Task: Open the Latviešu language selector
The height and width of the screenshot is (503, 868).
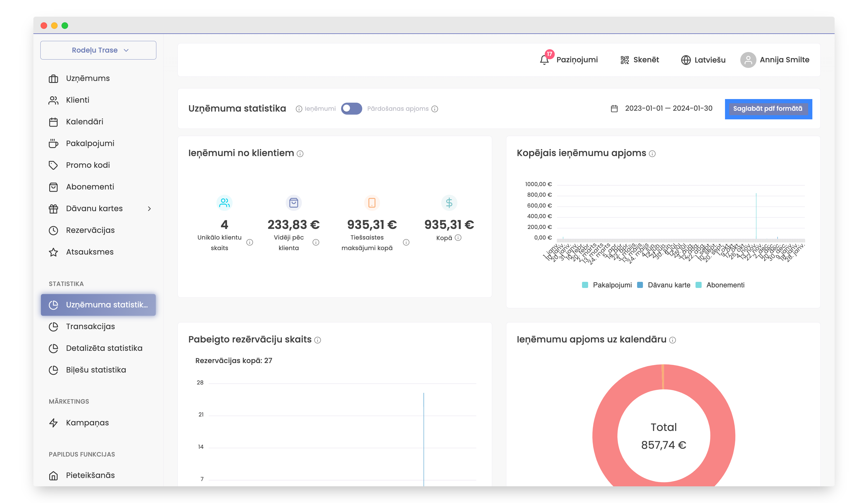Action: pyautogui.click(x=709, y=60)
